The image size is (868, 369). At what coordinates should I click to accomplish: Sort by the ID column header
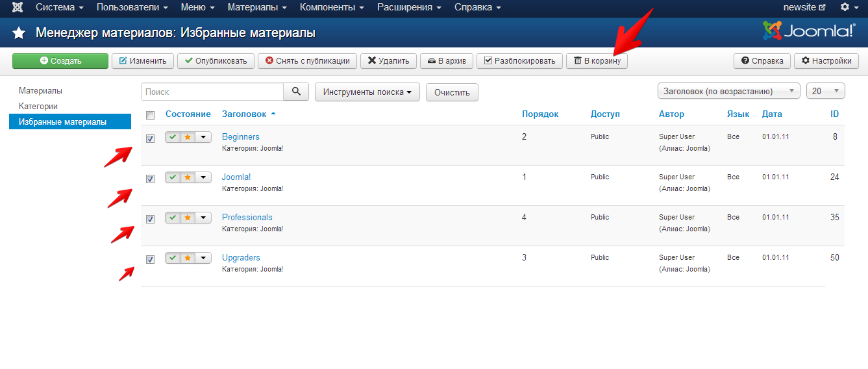pos(835,114)
